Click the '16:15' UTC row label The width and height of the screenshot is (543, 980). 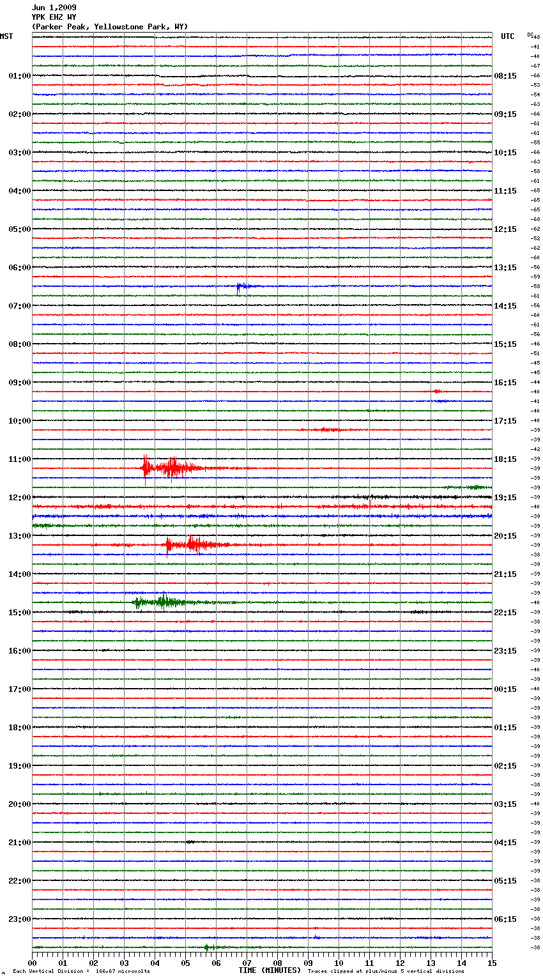(x=505, y=383)
